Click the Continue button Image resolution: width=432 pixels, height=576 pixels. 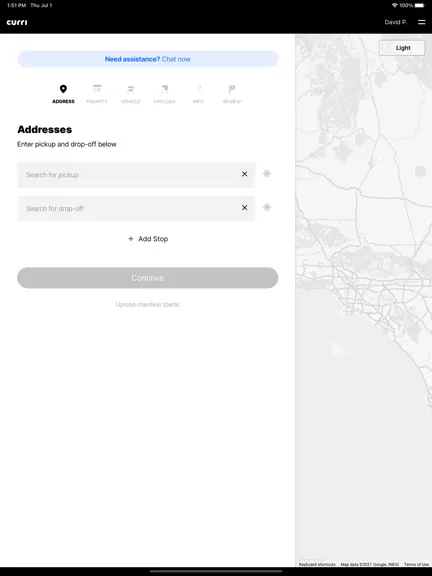[148, 278]
